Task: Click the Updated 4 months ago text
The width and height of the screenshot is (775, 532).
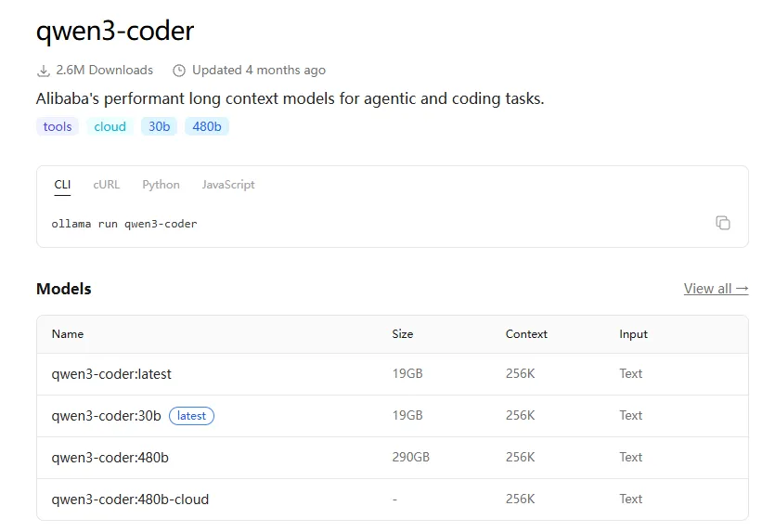Action: (258, 71)
